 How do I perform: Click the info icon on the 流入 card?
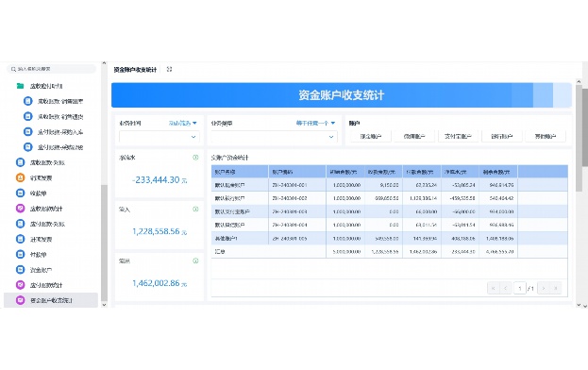[x=195, y=210]
